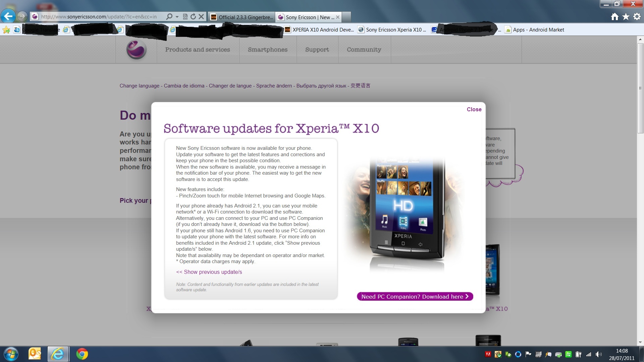Open Apps - Android Market bookmark
Viewport: 644px width, 362px height.
[535, 30]
